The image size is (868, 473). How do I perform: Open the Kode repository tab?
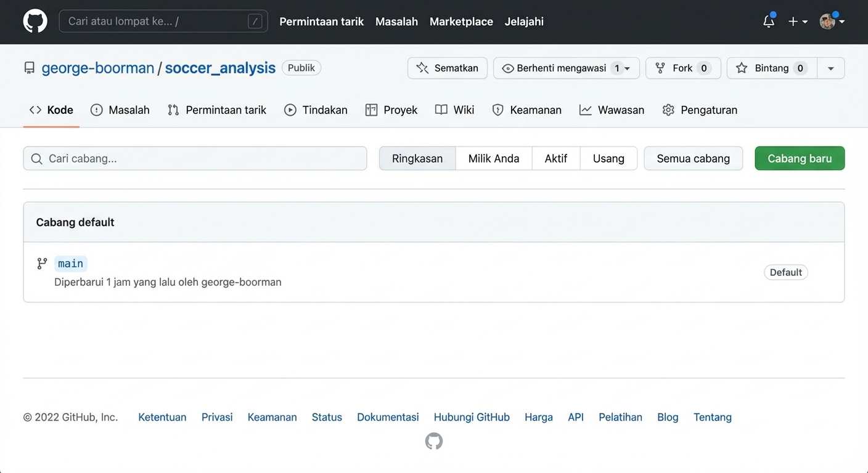51,110
